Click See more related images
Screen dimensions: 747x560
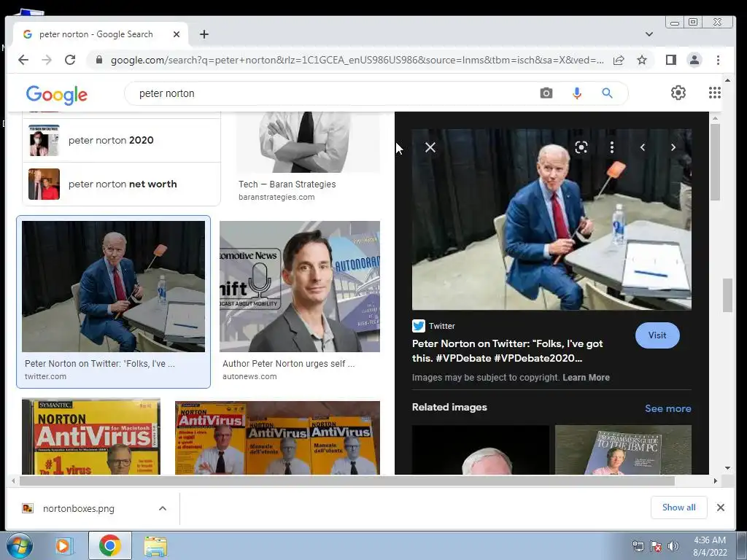point(668,408)
